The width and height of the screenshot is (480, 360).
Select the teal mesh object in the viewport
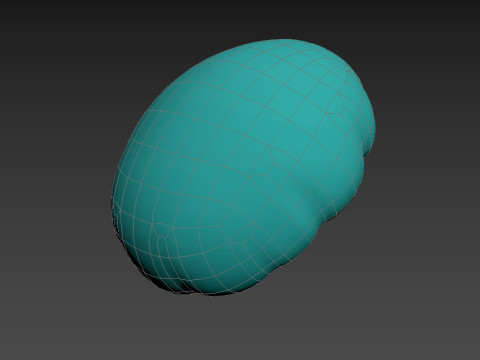243,168
